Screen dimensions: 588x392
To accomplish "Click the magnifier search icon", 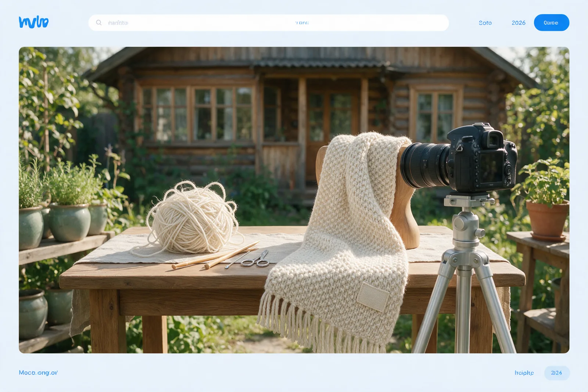I will [99, 22].
